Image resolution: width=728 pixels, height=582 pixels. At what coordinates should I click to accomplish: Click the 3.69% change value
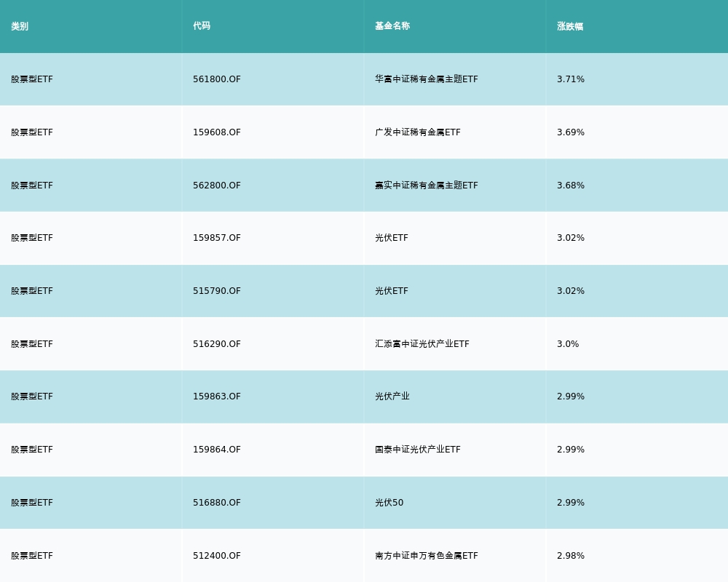[571, 132]
